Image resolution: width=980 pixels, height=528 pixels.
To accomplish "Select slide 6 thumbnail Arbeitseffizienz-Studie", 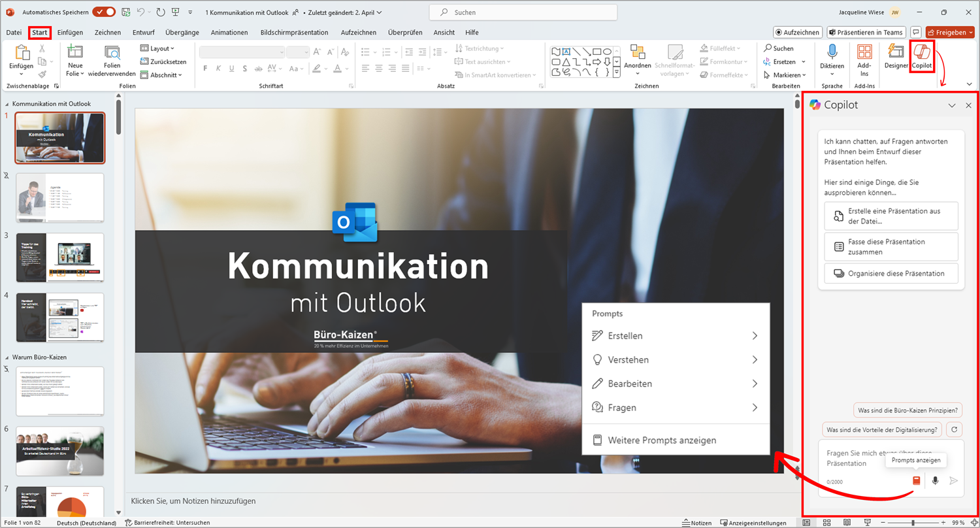I will tap(59, 451).
